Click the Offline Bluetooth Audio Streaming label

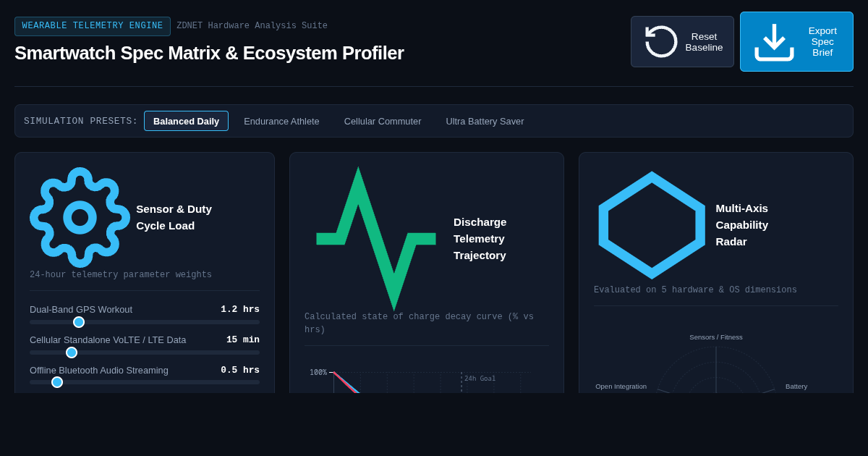click(99, 370)
